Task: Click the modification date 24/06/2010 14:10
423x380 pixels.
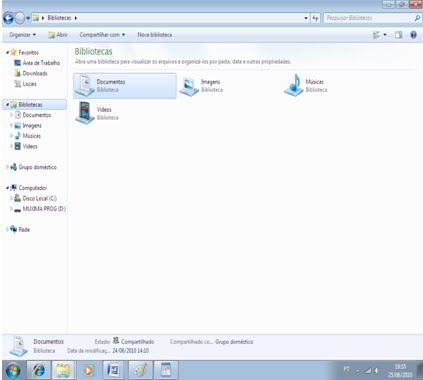Action: (131, 351)
